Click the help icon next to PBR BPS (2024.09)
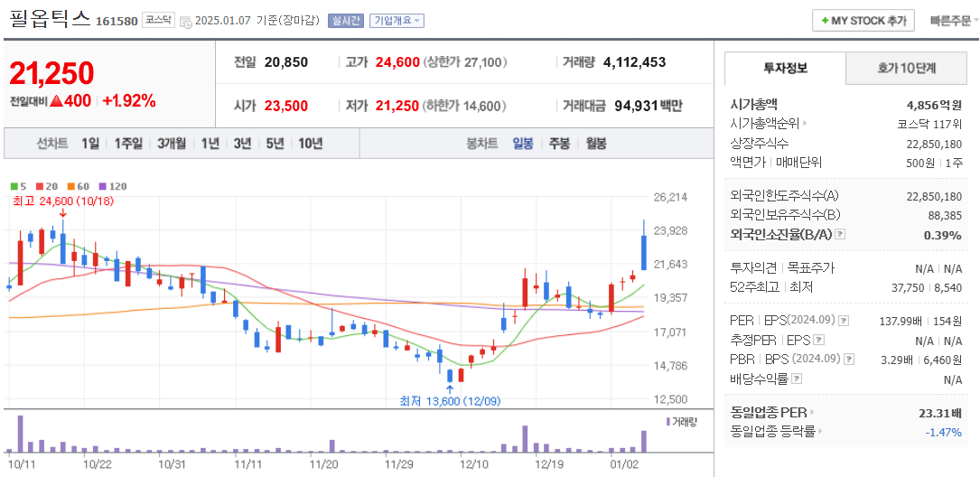 click(x=849, y=360)
